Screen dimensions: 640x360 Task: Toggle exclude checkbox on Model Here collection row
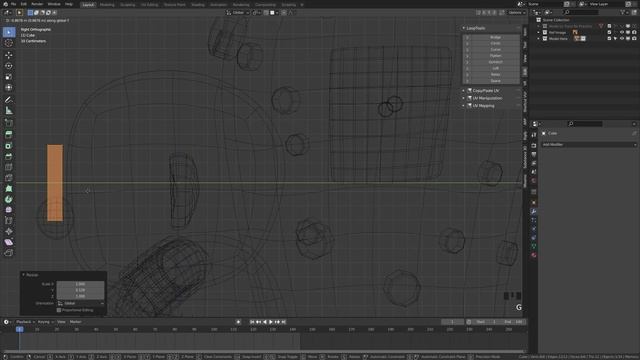pos(609,38)
